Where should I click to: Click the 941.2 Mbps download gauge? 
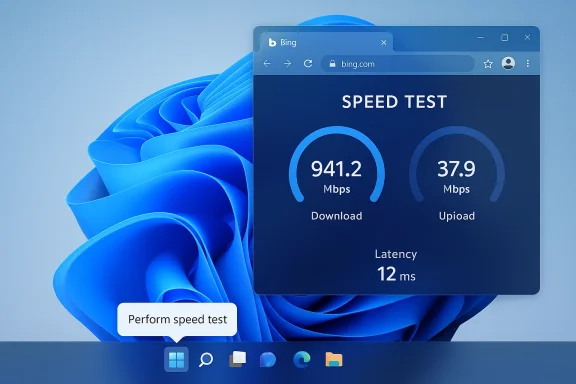(337, 165)
